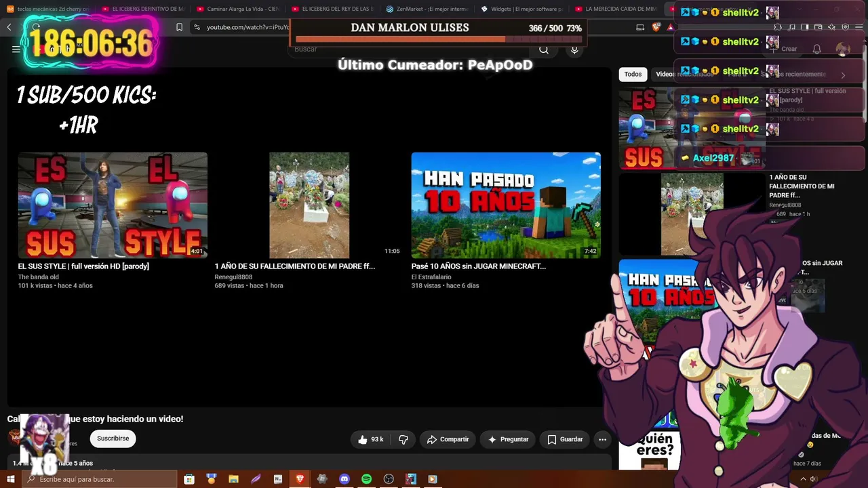The height and width of the screenshot is (488, 868).
Task: Open the Brave Wallet icon
Action: pos(818,27)
